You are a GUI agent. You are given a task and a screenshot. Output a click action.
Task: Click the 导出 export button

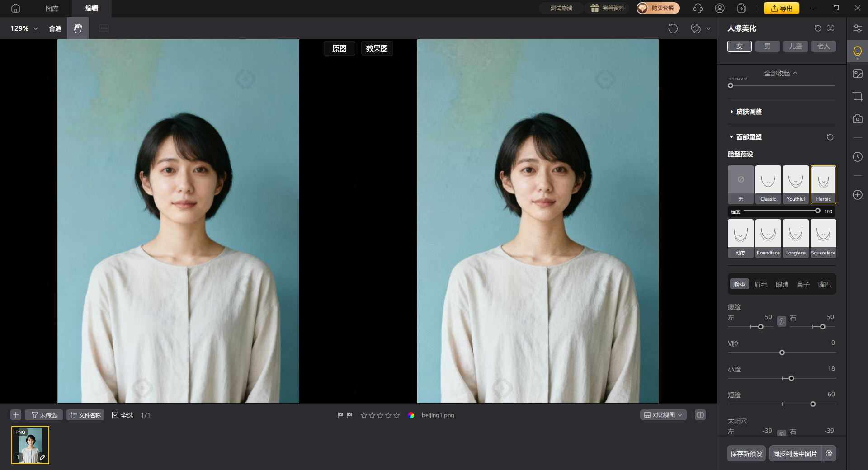click(781, 8)
